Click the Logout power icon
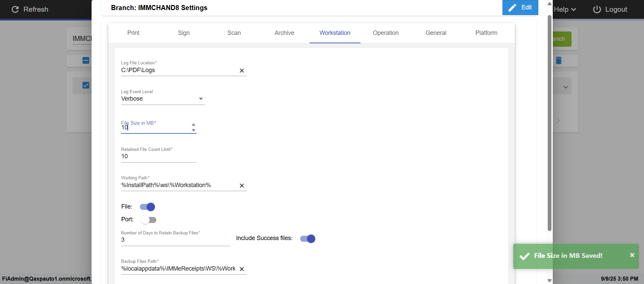Image resolution: width=644 pixels, height=284 pixels. click(x=597, y=9)
